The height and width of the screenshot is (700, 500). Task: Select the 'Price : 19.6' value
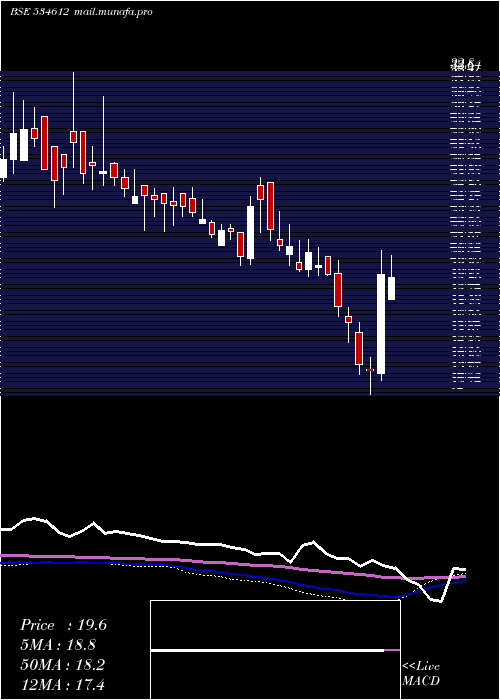[63, 625]
